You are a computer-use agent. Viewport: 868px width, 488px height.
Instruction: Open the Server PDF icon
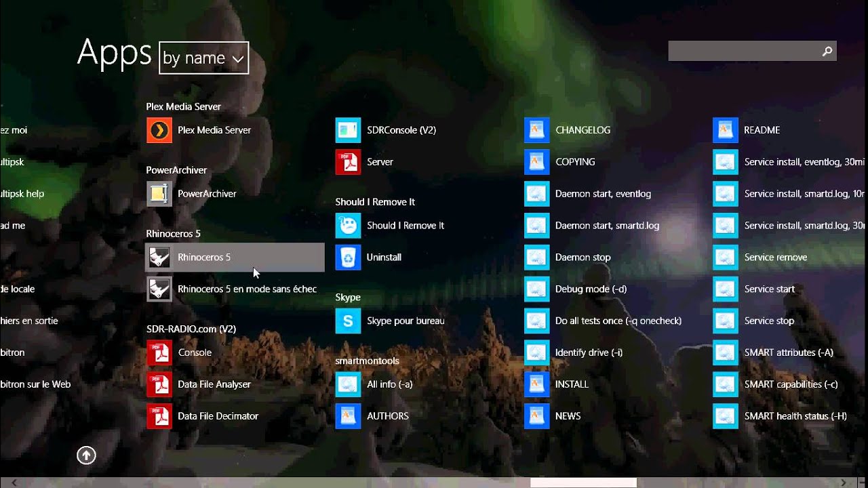tap(348, 162)
